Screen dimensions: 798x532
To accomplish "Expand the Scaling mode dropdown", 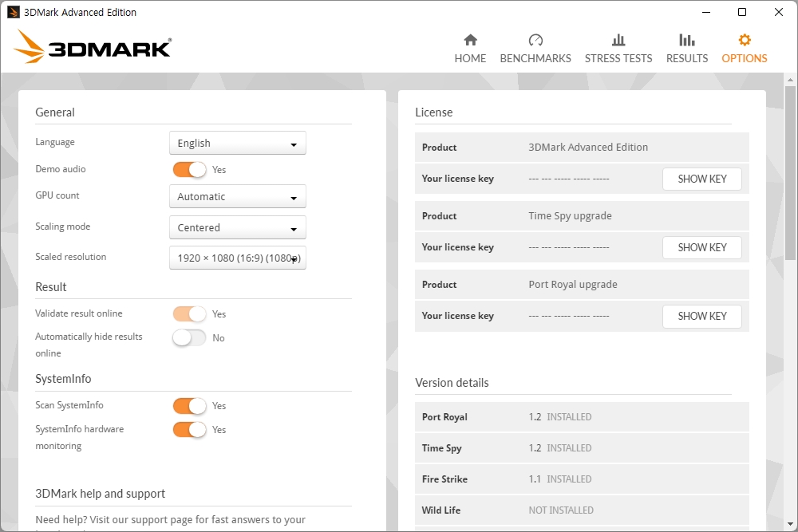I will click(238, 227).
